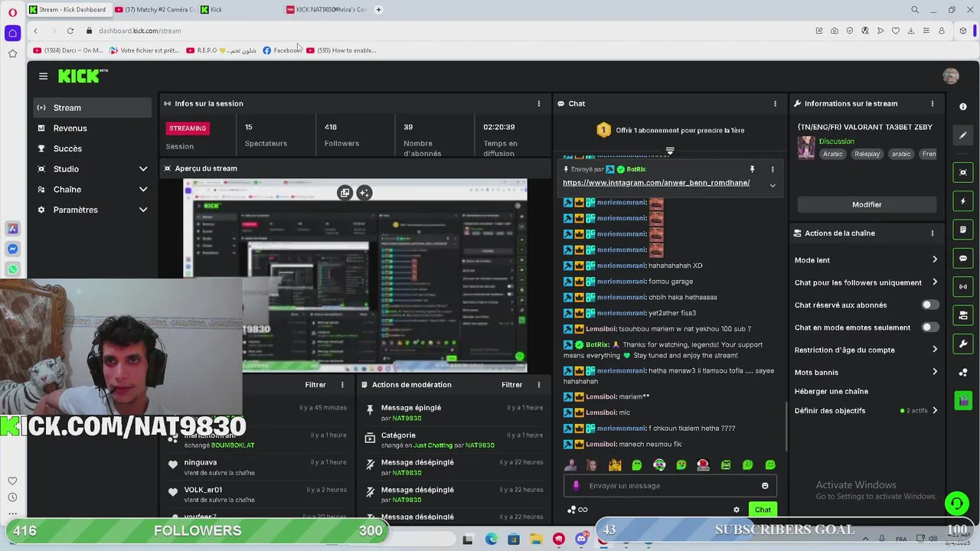Open session info three-dot menu
The height and width of the screenshot is (551, 980).
(538, 103)
